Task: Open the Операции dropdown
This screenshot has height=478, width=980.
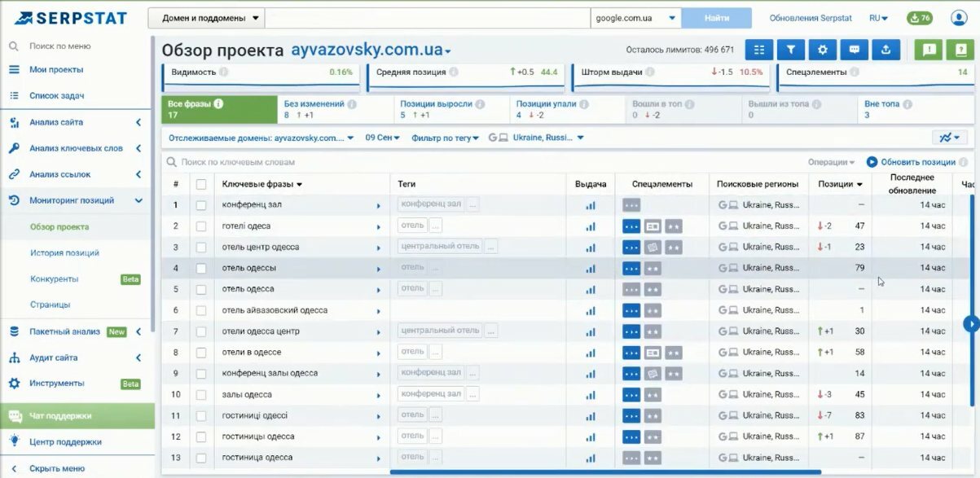Action: [831, 162]
